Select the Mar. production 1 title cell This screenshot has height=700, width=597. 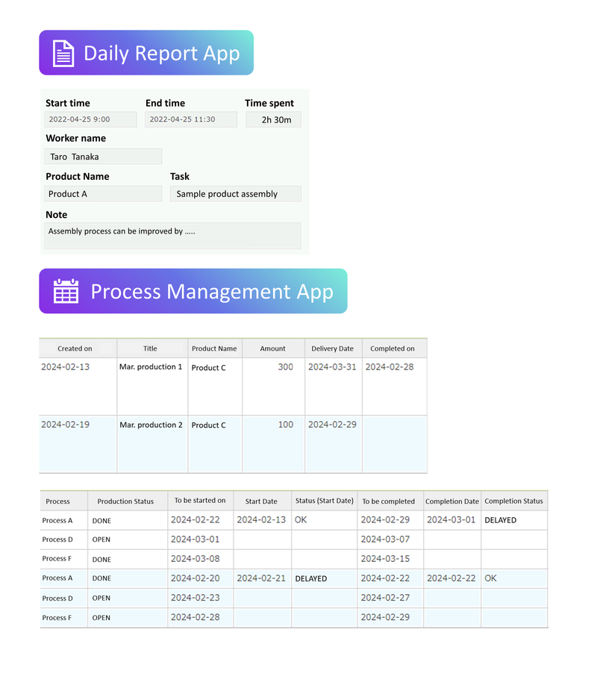[151, 367]
